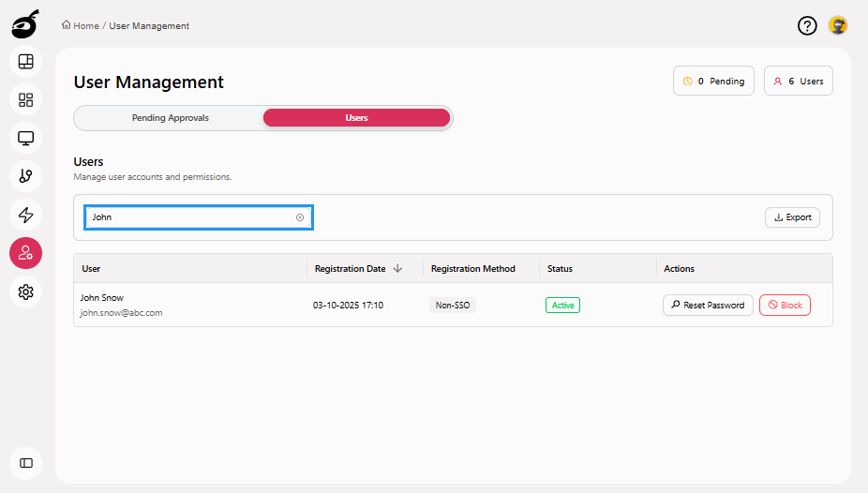
Task: Click the email john.snow@abc.com
Action: pos(121,313)
